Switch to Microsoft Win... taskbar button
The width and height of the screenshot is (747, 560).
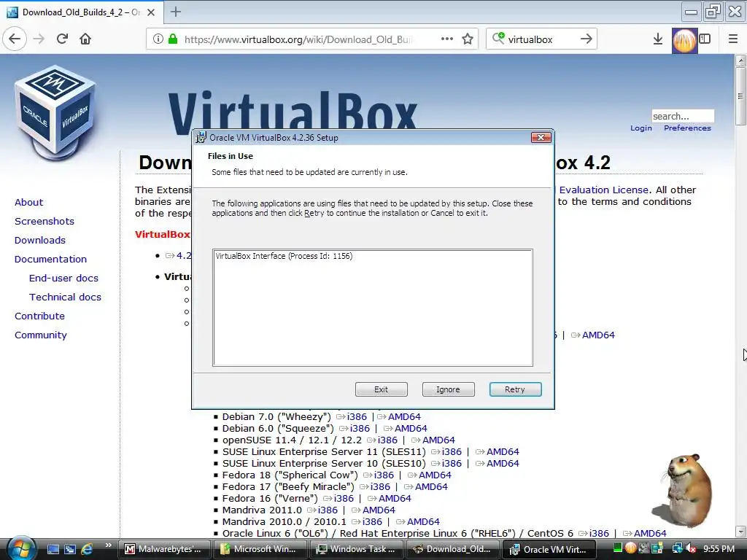[260, 549]
